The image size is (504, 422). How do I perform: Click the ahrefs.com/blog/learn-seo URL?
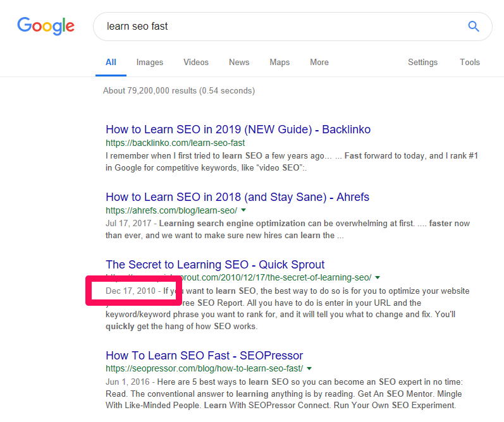tap(171, 210)
